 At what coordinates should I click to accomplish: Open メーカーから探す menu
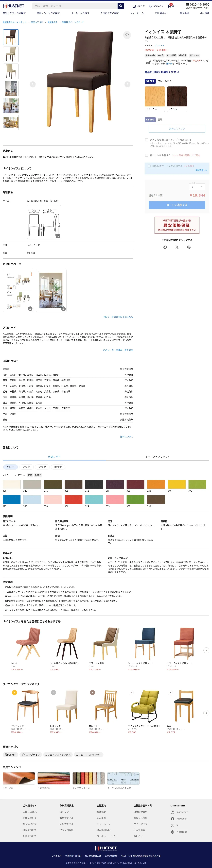[80, 14]
